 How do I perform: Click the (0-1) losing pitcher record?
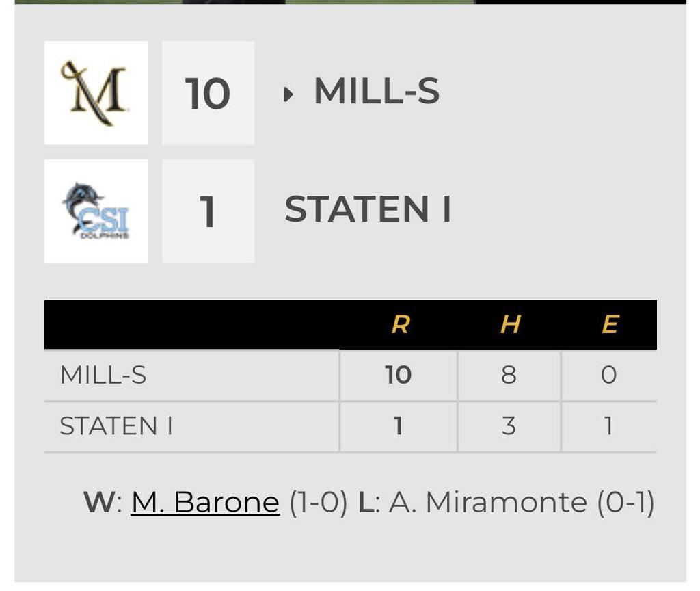point(625,503)
